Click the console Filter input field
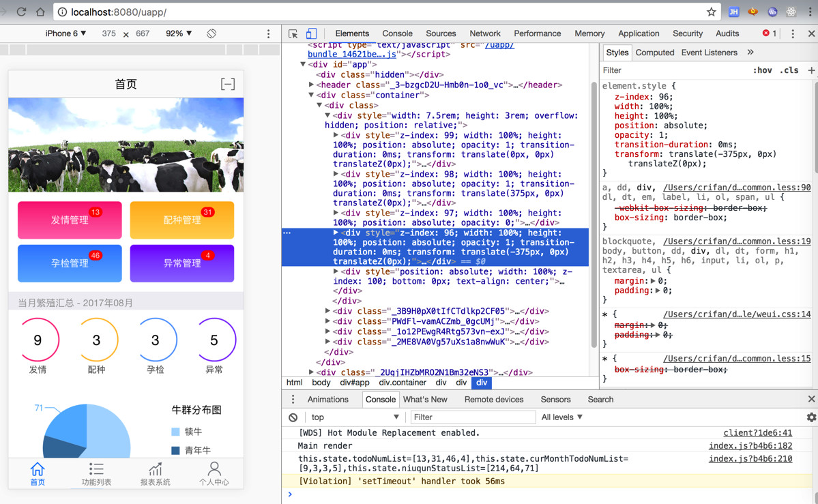Viewport: 818px width, 504px height. point(473,417)
